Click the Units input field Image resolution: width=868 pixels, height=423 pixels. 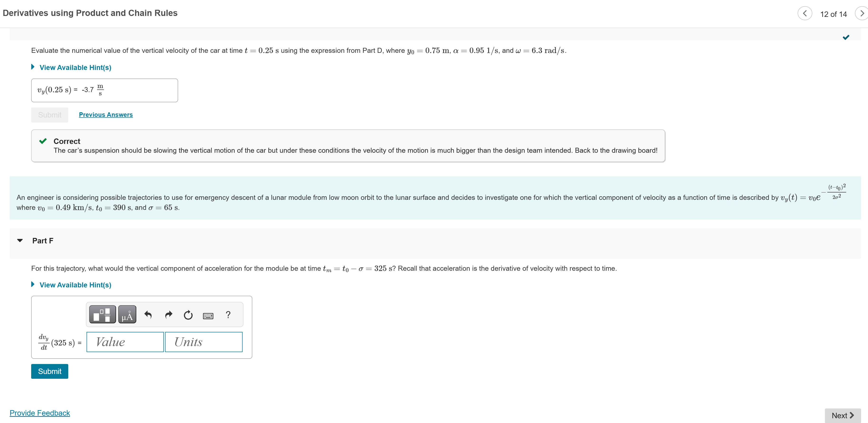(204, 342)
